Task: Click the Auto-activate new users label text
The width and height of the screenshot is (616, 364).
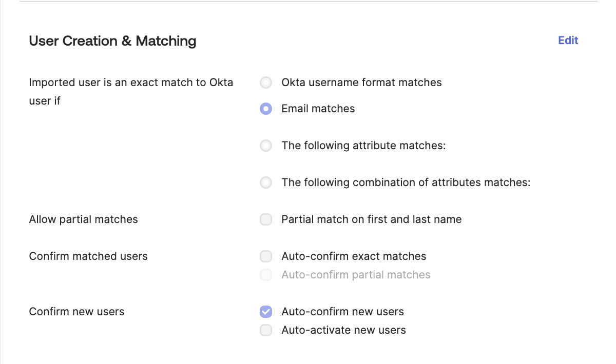Action: (x=343, y=330)
